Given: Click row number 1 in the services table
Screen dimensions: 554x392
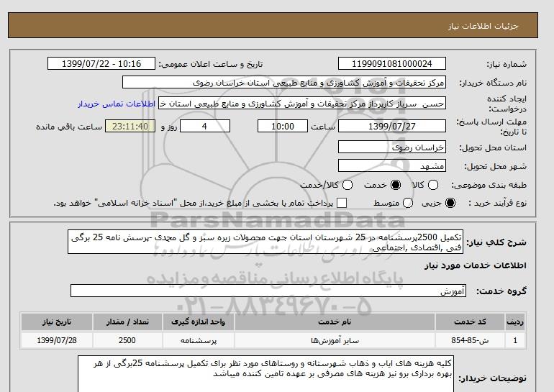Looking at the screenshot, I should point(515,340).
